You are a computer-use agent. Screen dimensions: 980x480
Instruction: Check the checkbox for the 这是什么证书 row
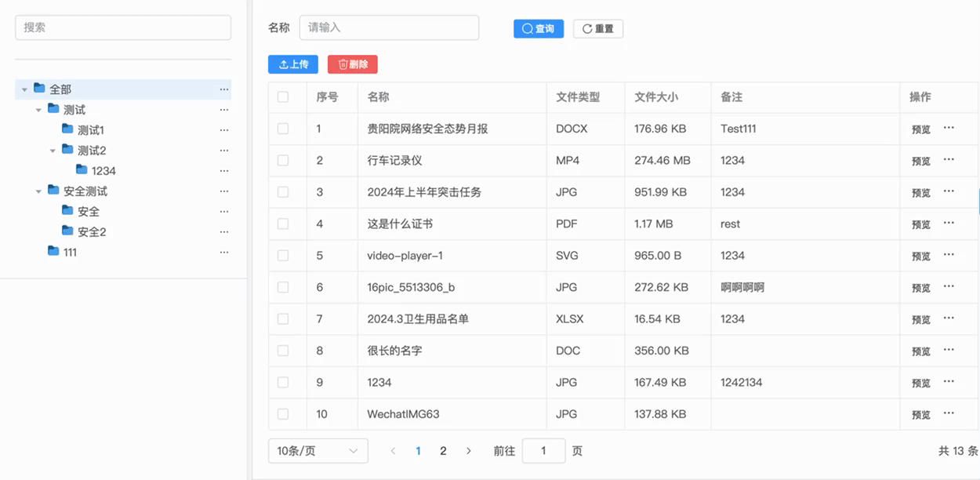[x=283, y=224]
